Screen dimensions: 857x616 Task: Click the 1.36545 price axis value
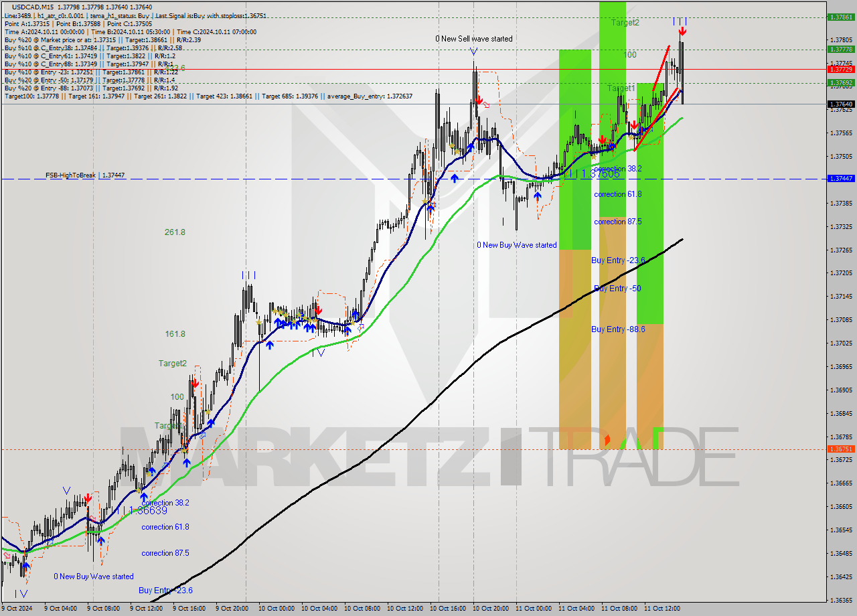(x=841, y=530)
